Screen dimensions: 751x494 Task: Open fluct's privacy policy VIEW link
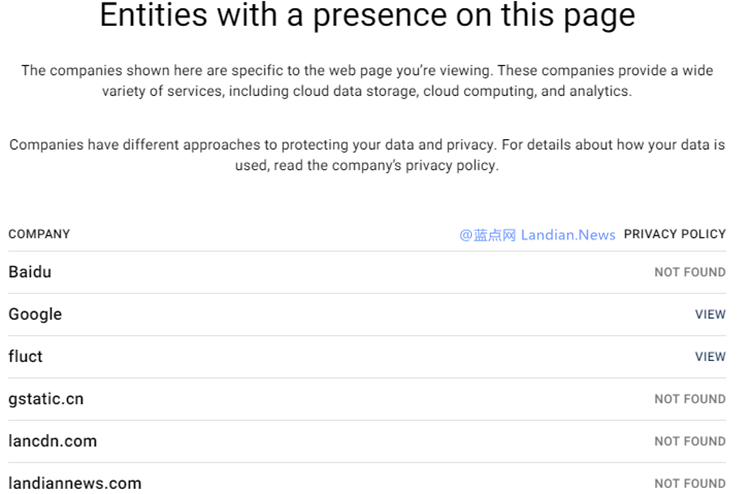(x=710, y=356)
